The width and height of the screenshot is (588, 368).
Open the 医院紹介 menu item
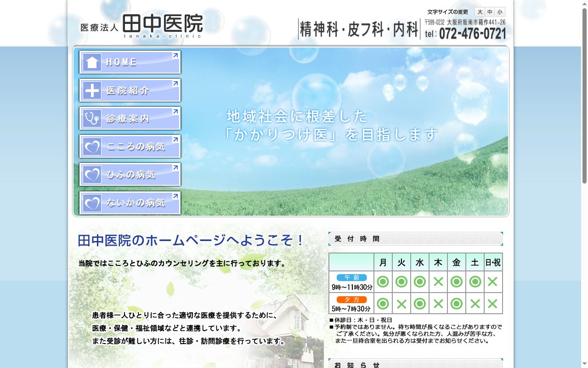coord(130,90)
